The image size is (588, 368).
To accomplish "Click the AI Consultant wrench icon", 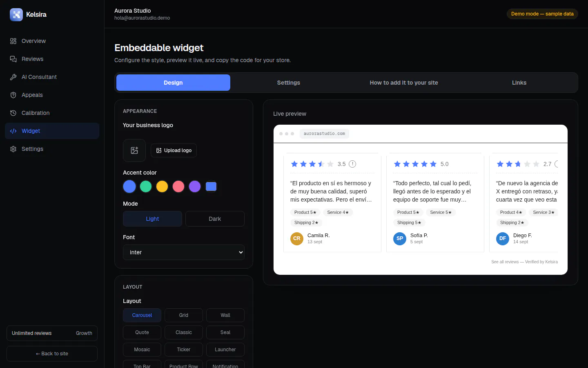I will (x=13, y=77).
